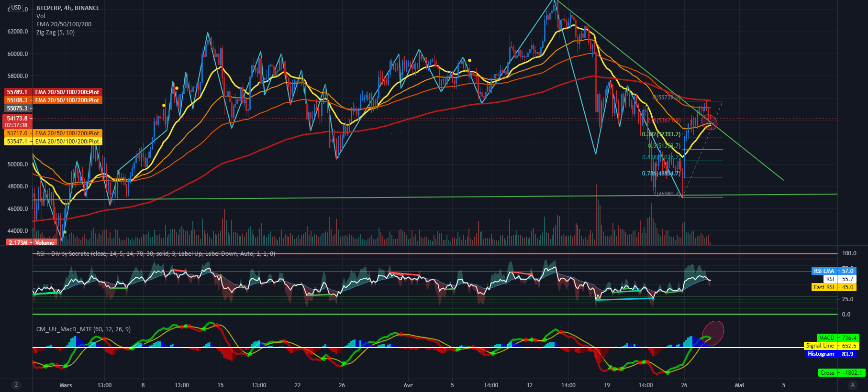The height and width of the screenshot is (392, 868).
Task: Click the gray 55075.3 price label
Action: 18,109
